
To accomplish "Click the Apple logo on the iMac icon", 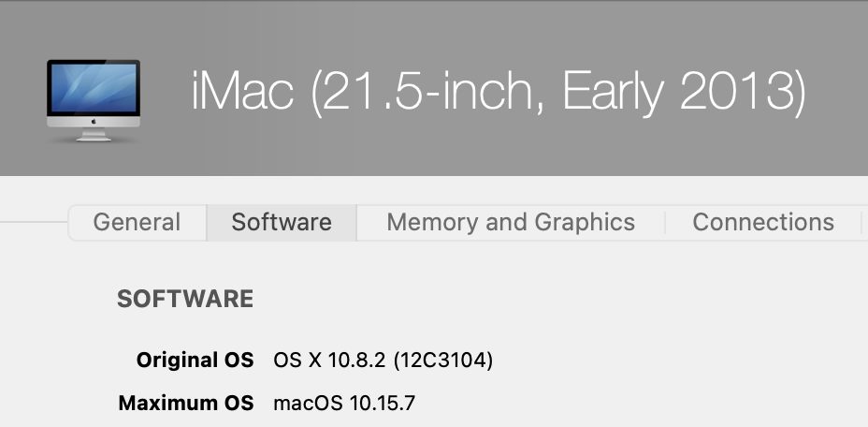I will [93, 123].
